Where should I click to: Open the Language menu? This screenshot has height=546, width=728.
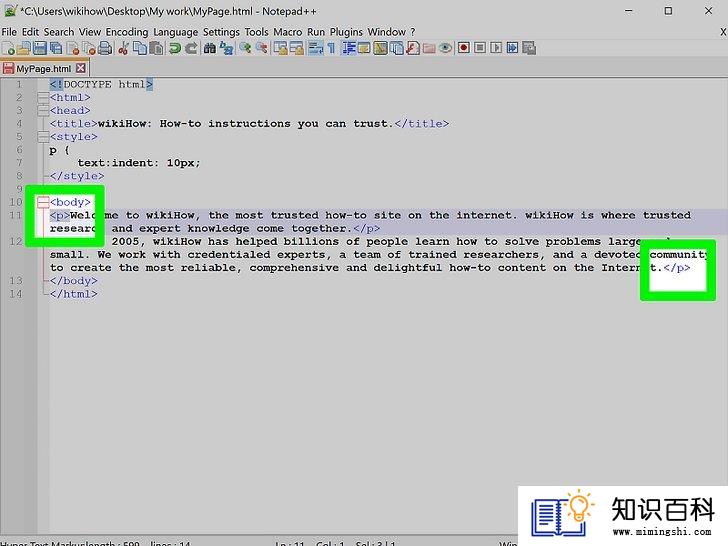click(x=176, y=32)
